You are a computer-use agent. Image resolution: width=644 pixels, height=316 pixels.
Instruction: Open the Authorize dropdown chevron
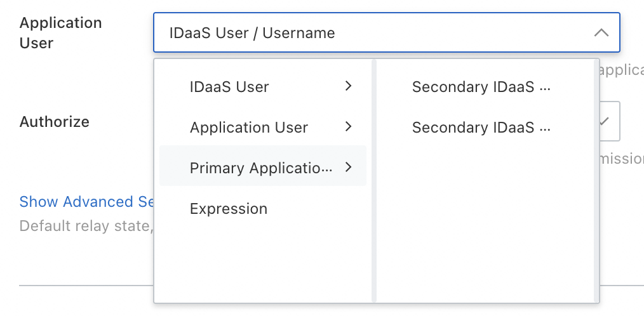[605, 121]
